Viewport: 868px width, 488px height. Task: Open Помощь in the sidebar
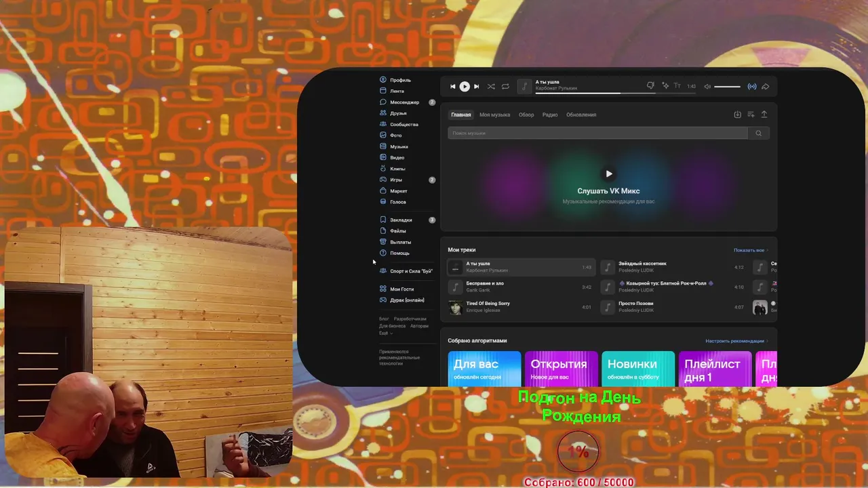(x=395, y=253)
